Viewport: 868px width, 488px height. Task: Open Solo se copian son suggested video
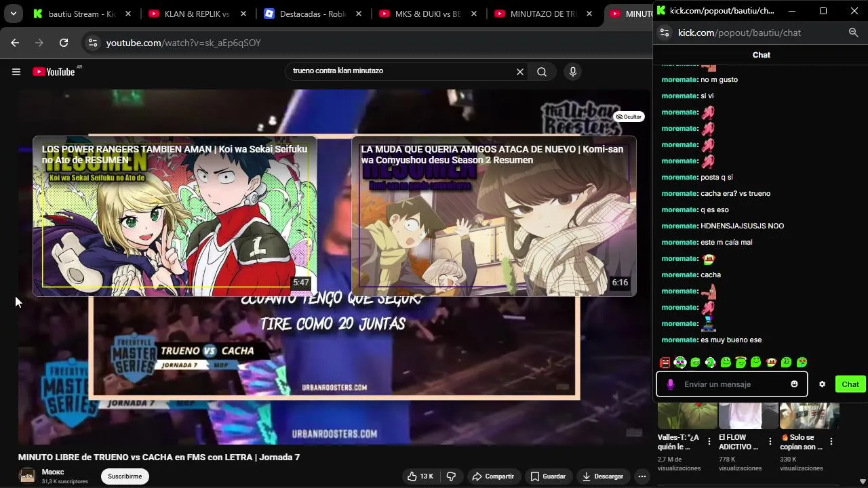(x=810, y=416)
